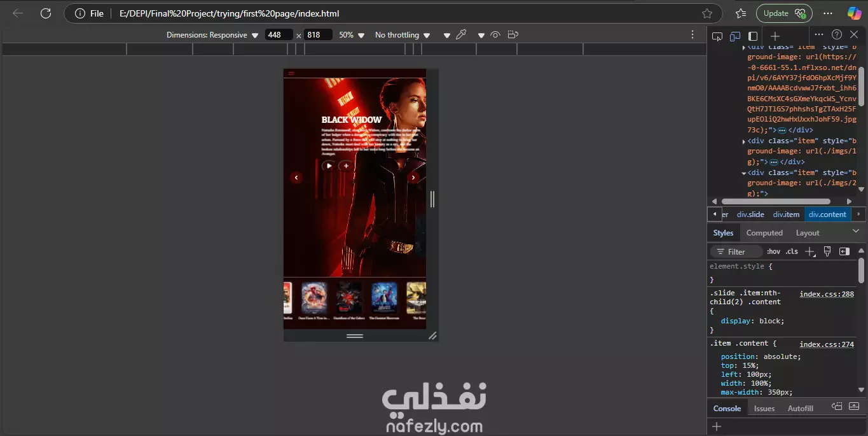This screenshot has height=436, width=868.
Task: Switch to Console drawer tab
Action: tap(727, 409)
